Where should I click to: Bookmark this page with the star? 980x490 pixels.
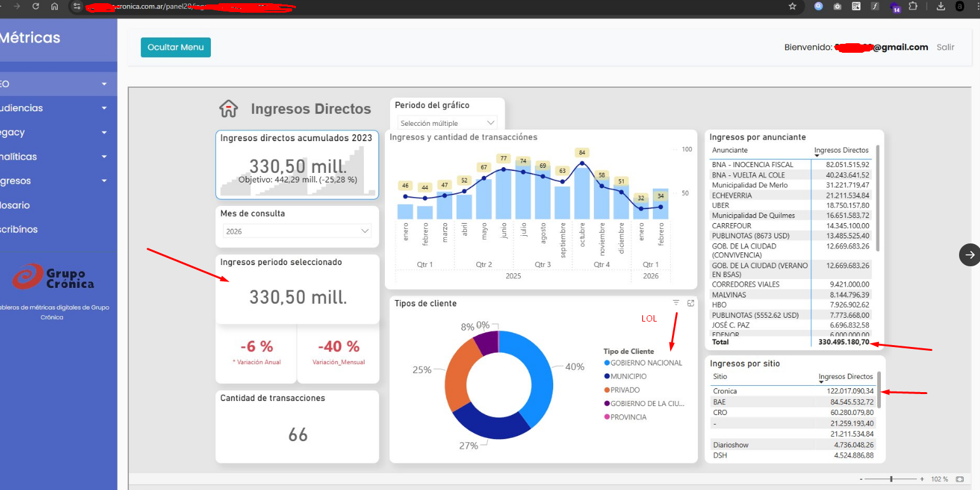pos(793,6)
